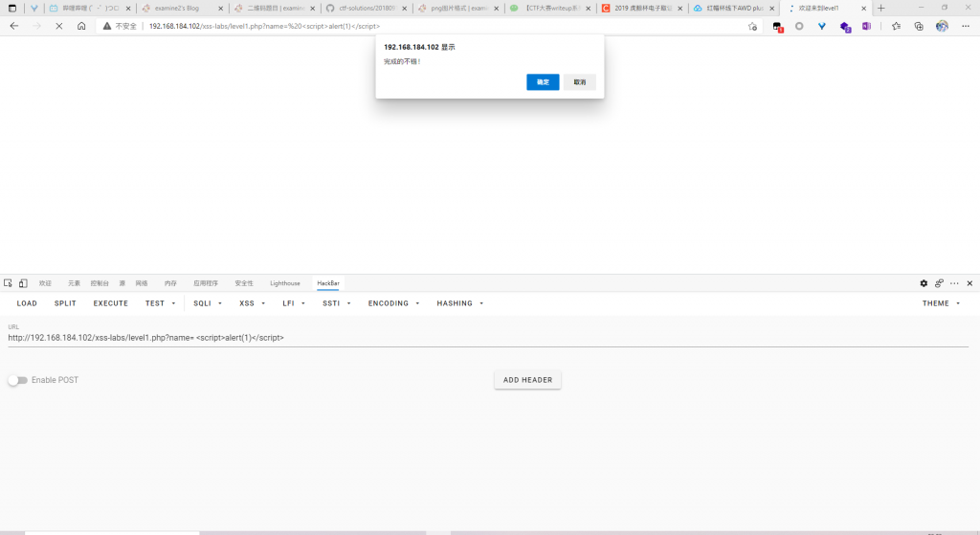
Task: Open the browser profile avatar
Action: [942, 26]
